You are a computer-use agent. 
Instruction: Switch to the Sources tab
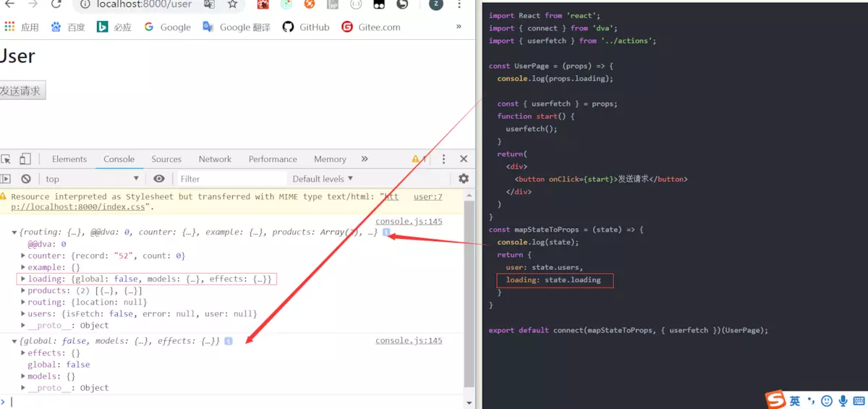(166, 159)
